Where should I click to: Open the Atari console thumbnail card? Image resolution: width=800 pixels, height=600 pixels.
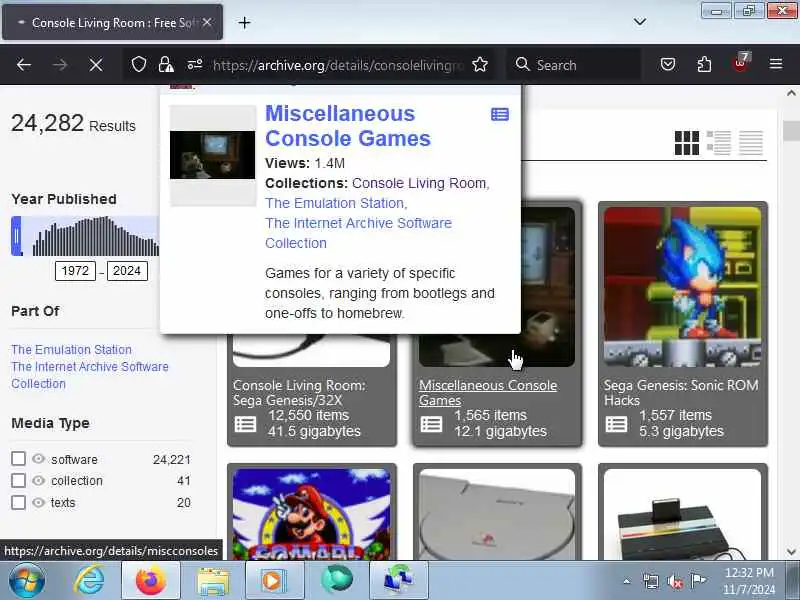click(x=682, y=514)
